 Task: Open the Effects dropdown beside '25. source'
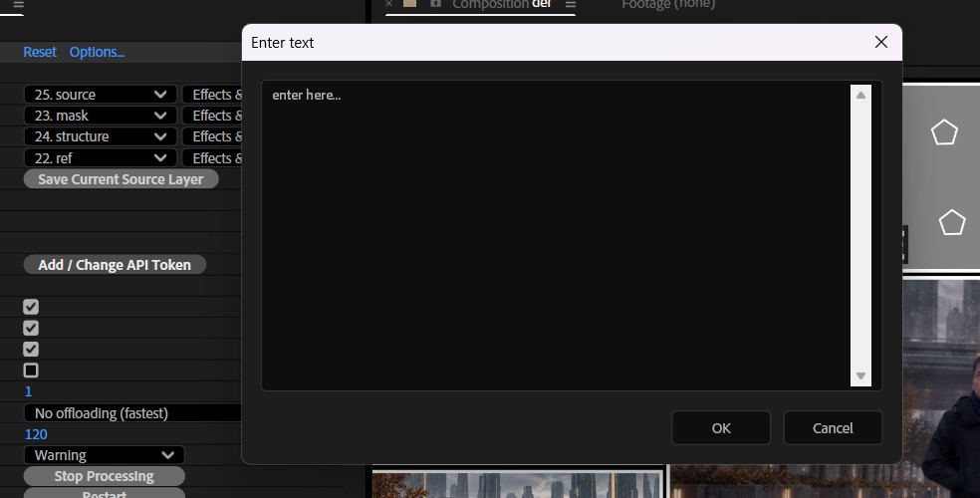212,95
